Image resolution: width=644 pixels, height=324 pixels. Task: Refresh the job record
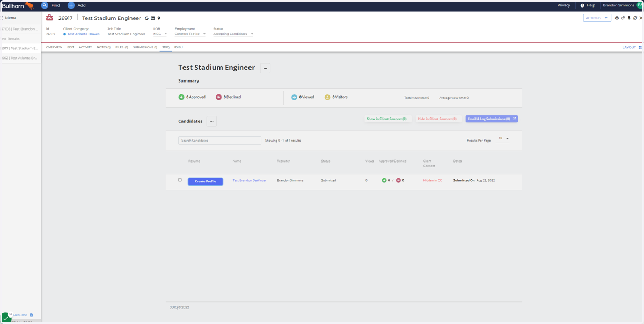(635, 18)
